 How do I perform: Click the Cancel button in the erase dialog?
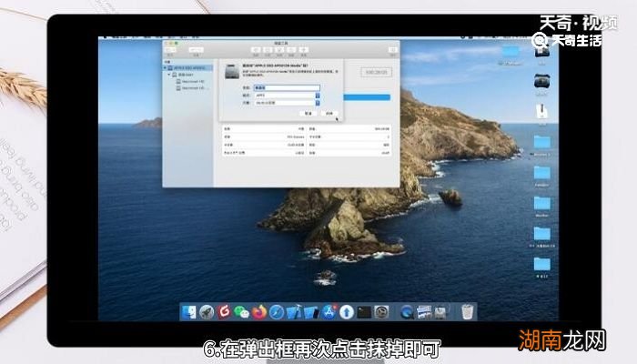pyautogui.click(x=308, y=114)
